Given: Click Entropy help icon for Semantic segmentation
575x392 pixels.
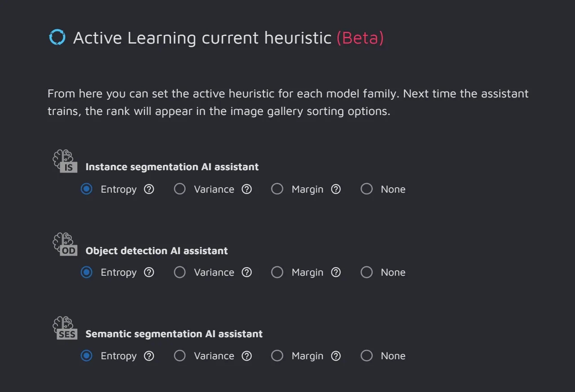Looking at the screenshot, I should tap(149, 356).
